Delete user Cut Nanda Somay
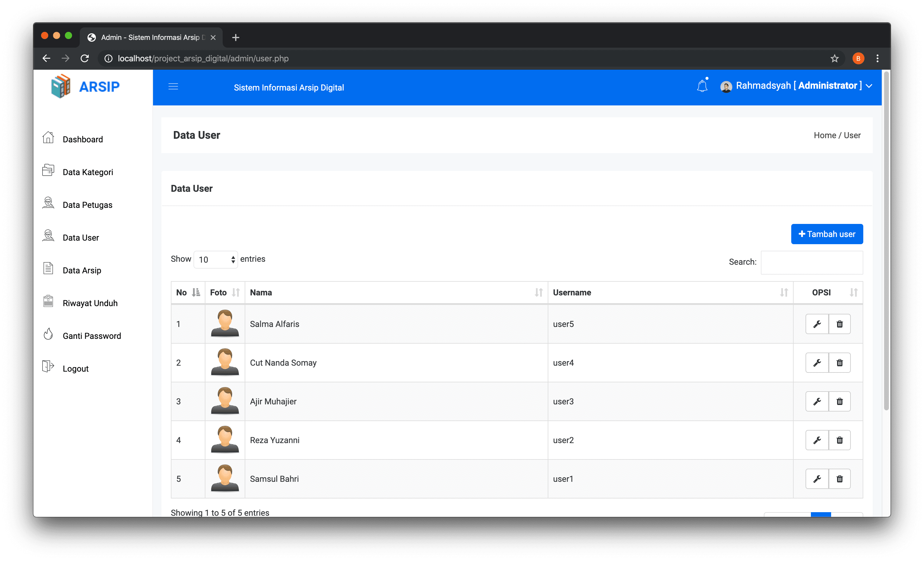 pos(839,363)
